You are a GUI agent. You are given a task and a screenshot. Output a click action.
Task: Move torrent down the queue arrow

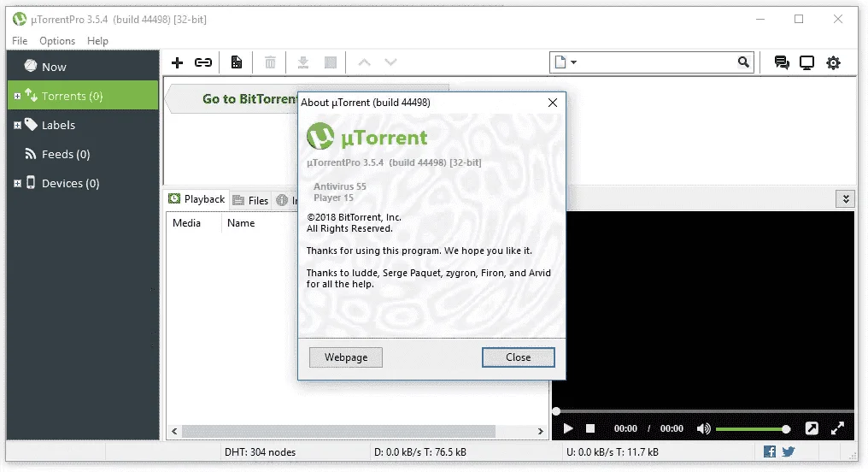click(390, 62)
